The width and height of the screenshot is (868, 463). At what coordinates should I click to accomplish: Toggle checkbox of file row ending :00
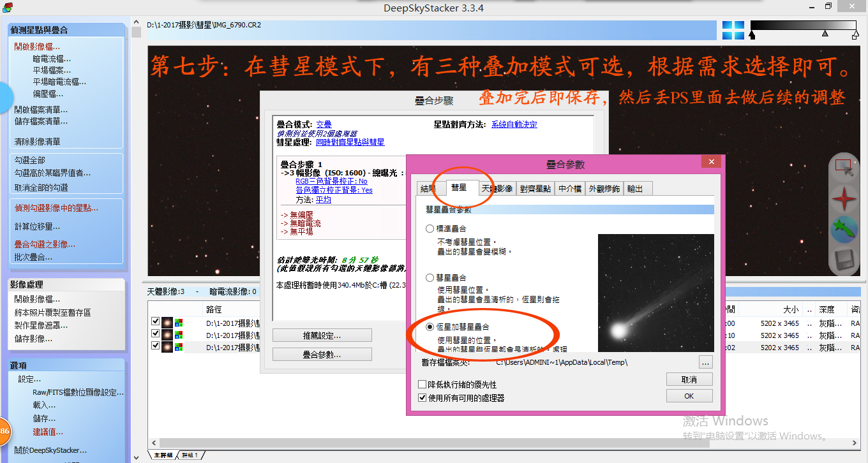[155, 321]
